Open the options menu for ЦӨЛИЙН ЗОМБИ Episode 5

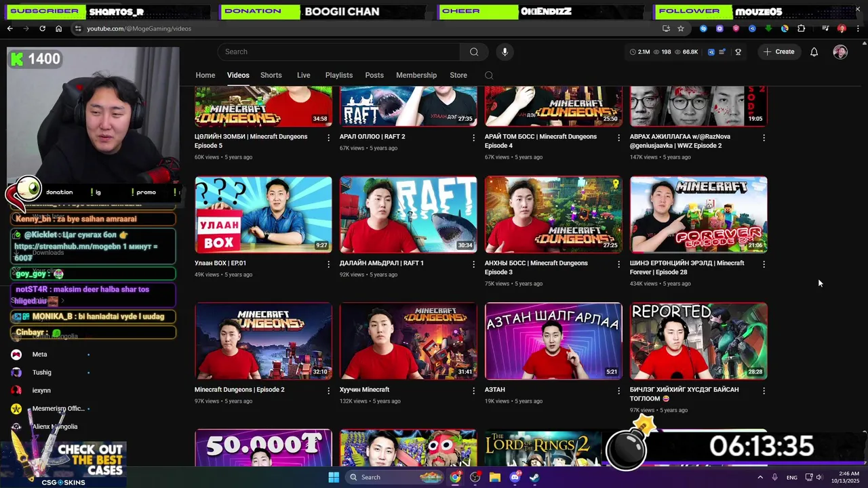329,138
